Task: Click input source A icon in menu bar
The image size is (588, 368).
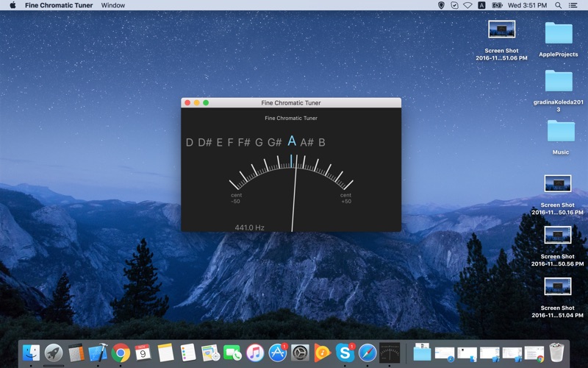Action: point(481,5)
